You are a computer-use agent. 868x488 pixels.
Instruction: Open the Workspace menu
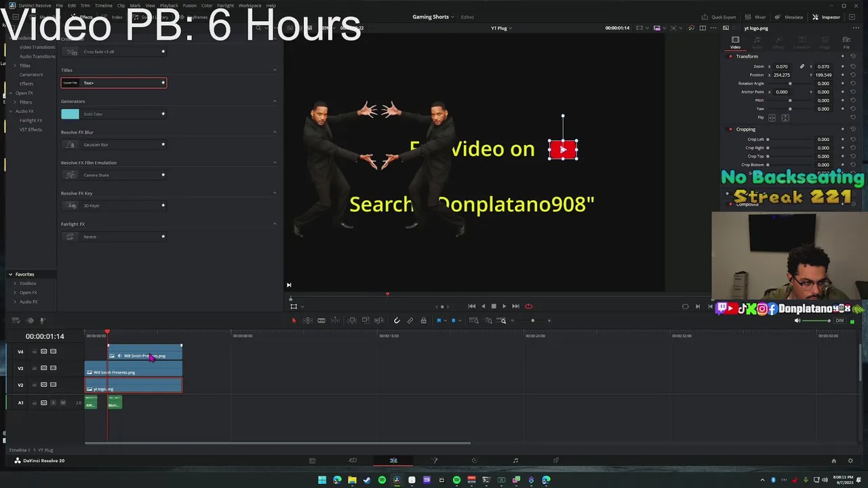click(x=250, y=5)
